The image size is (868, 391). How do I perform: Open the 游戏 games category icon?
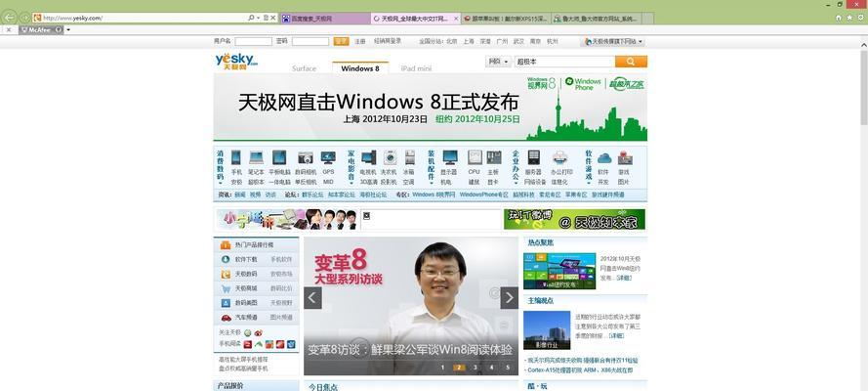tap(625, 157)
